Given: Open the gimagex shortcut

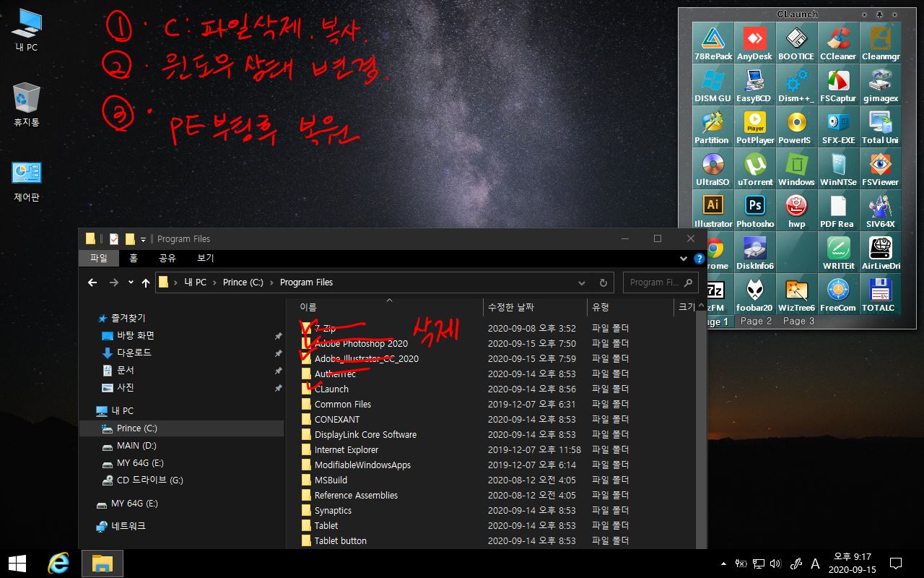Looking at the screenshot, I should 881,85.
